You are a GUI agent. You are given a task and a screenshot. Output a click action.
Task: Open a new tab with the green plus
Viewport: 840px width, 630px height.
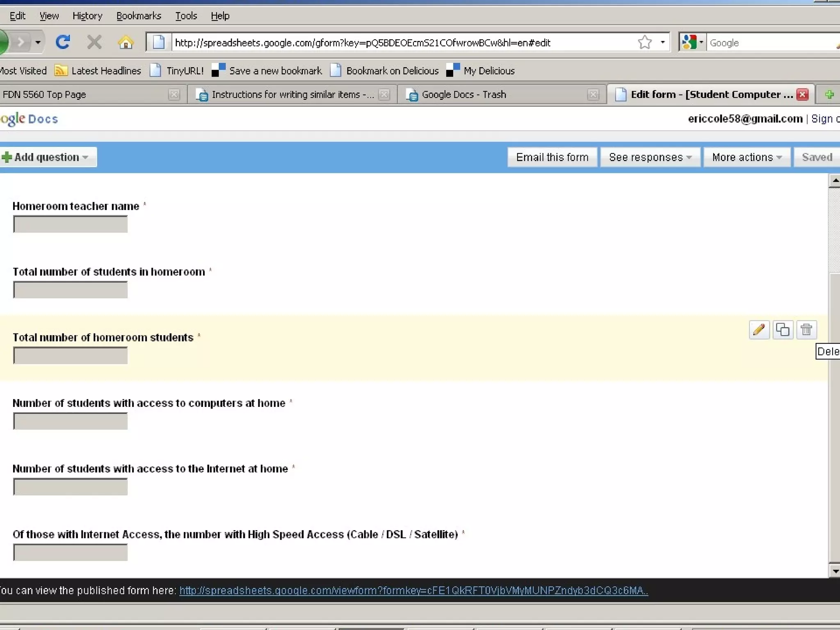829,95
